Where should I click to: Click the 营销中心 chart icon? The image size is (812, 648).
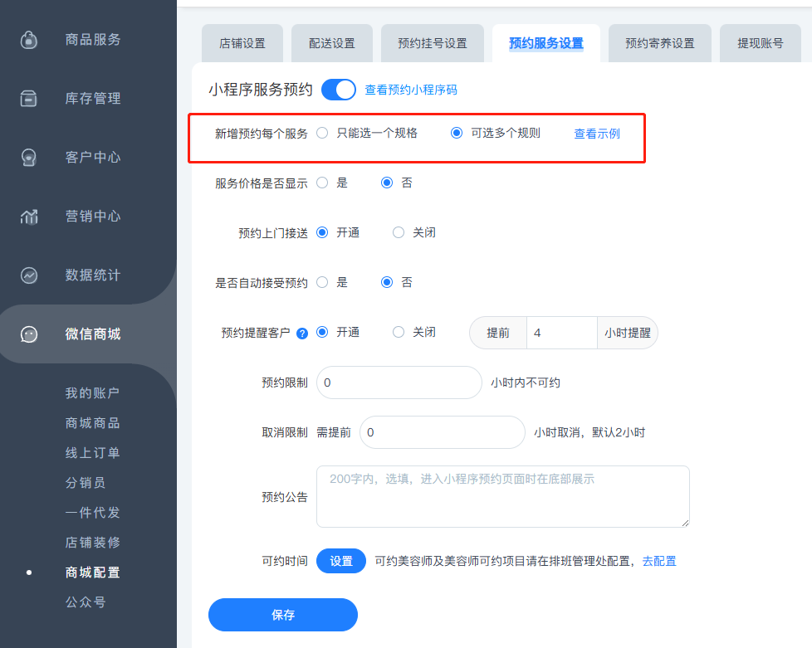29,217
